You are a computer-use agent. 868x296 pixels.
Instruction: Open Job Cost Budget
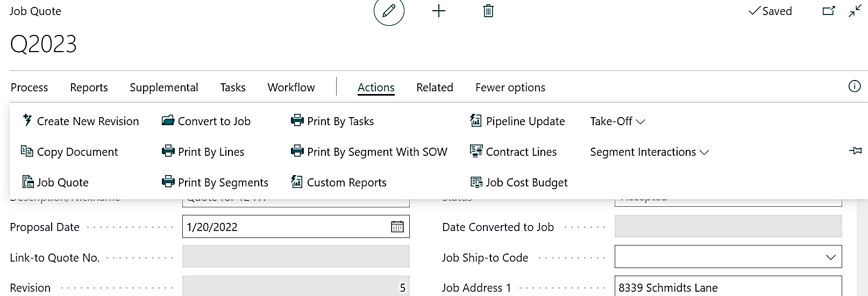tap(519, 183)
